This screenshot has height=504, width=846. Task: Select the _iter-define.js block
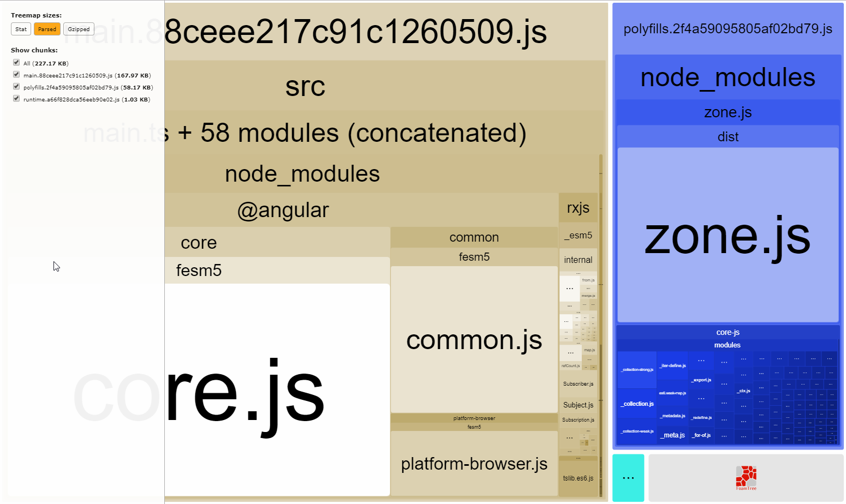[x=672, y=365]
